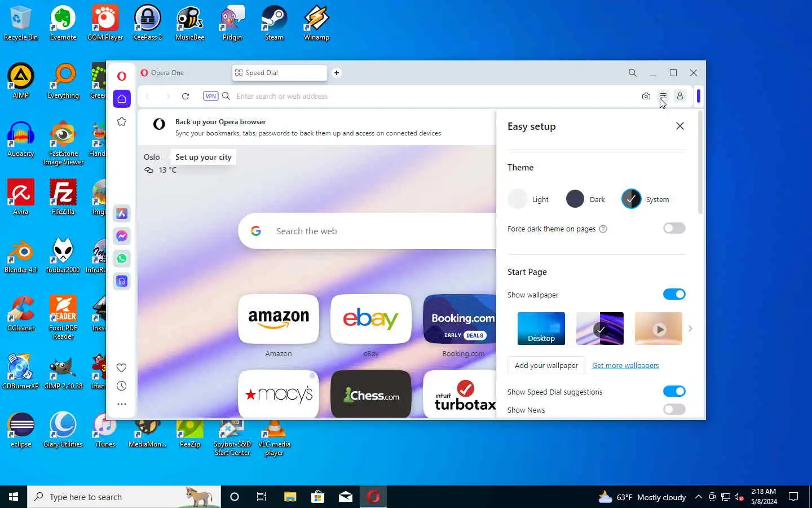Switch to the Speed Dial tab
This screenshot has height=508, width=812.
coord(280,73)
